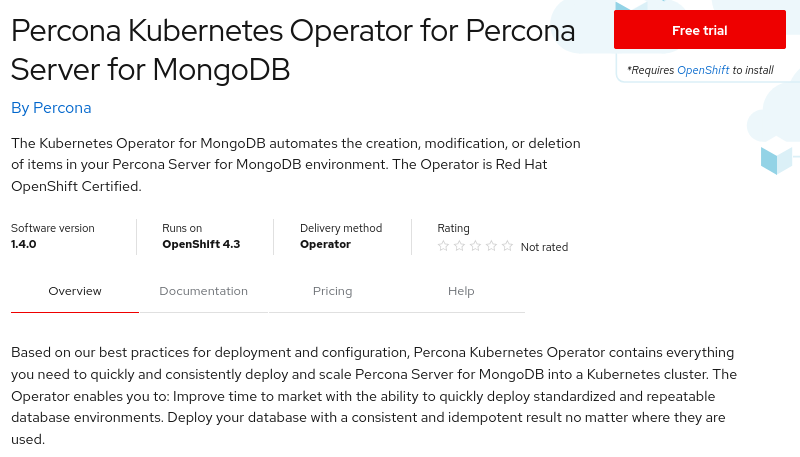
Task: Go to the Help tab
Action: [x=461, y=291]
